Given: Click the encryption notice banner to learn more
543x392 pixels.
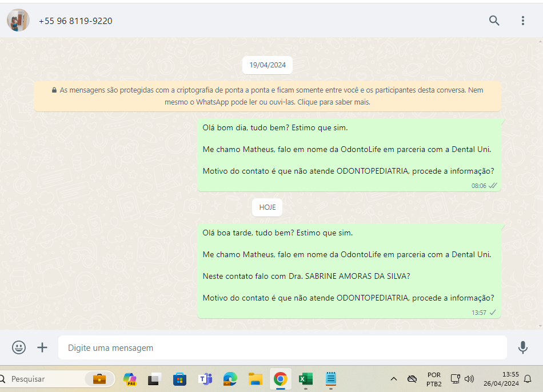Looking at the screenshot, I should [267, 96].
